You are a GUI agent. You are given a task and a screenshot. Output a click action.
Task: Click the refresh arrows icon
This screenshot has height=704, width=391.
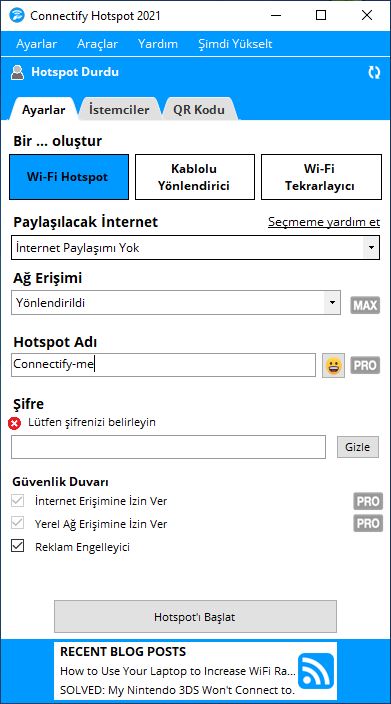[x=374, y=73]
